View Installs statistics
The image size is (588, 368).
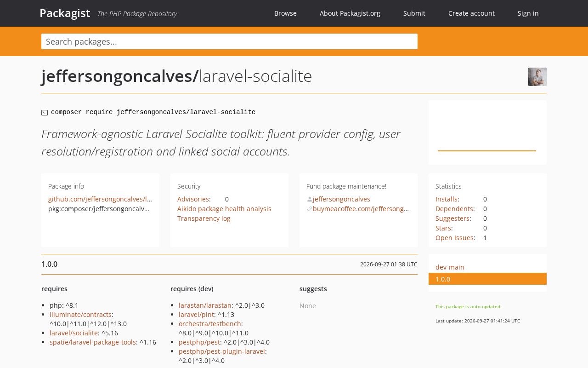(447, 199)
